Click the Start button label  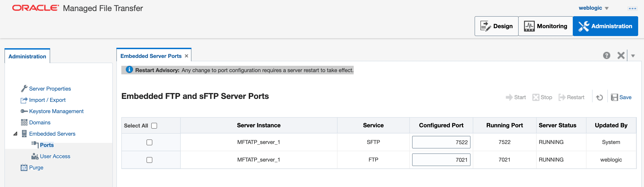pyautogui.click(x=520, y=97)
